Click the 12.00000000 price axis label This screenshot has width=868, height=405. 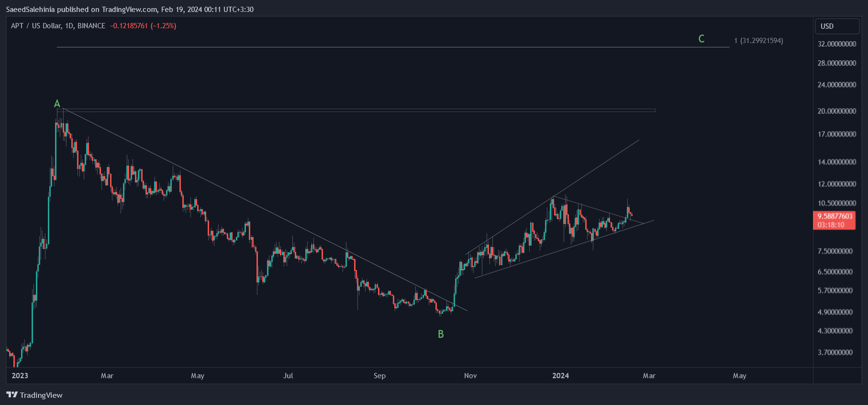pos(837,184)
